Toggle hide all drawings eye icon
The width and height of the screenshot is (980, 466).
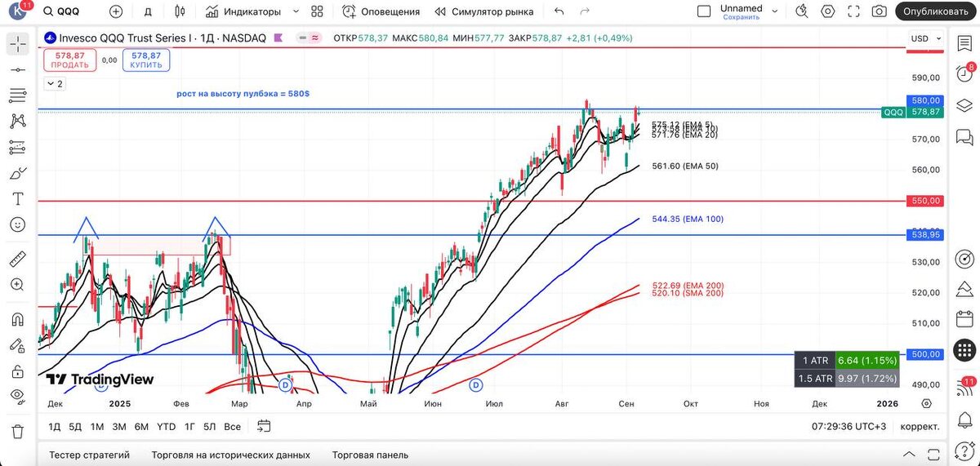coord(17,396)
